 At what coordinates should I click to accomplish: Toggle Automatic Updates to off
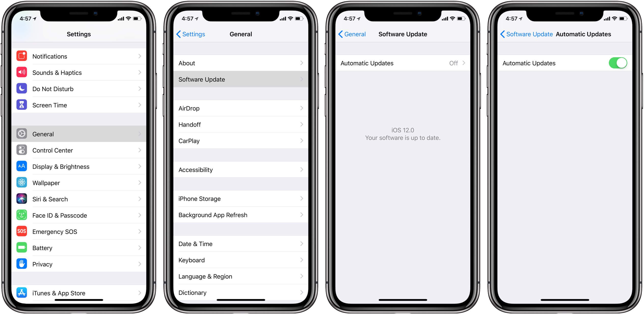620,63
